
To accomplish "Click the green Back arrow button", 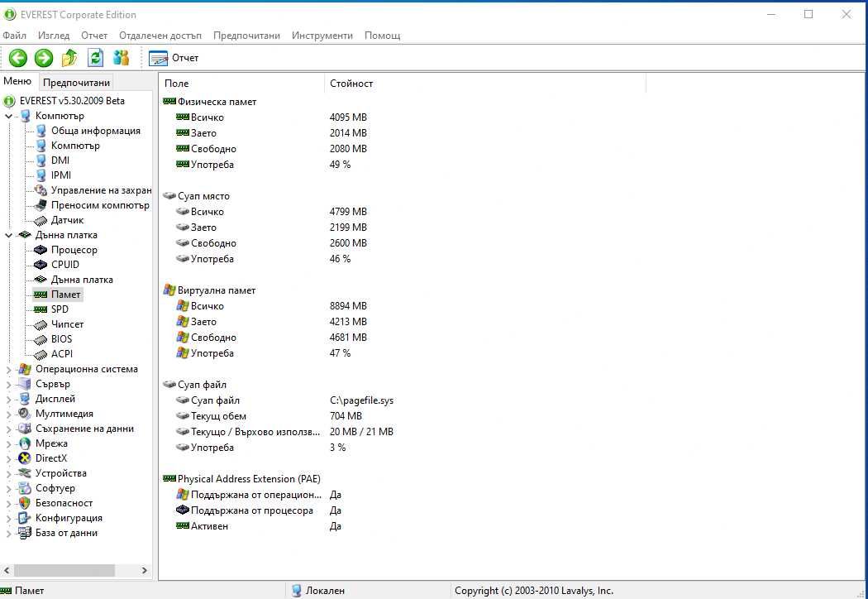I will tap(17, 58).
